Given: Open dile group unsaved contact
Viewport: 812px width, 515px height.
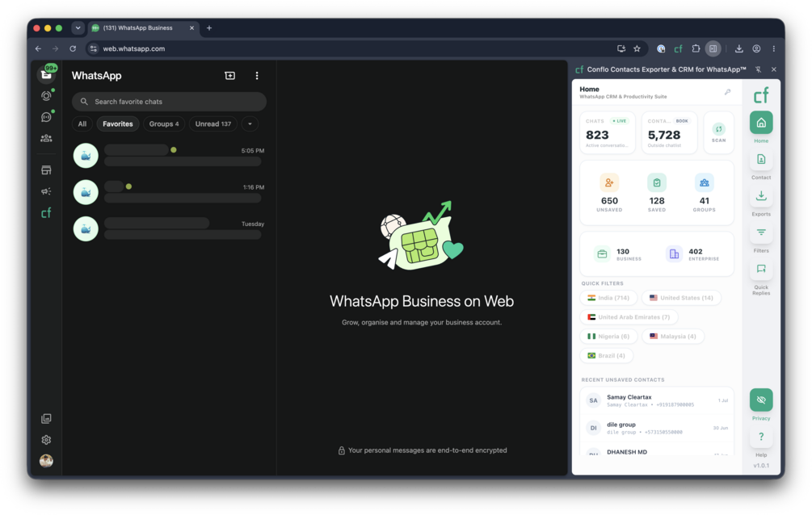Looking at the screenshot, I should (x=657, y=428).
